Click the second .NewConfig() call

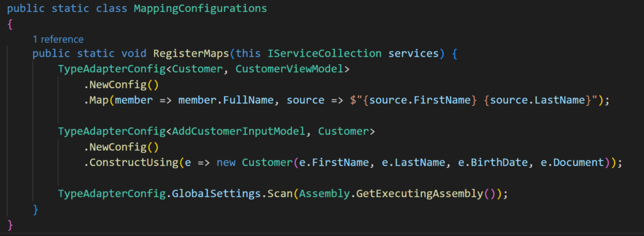point(121,148)
